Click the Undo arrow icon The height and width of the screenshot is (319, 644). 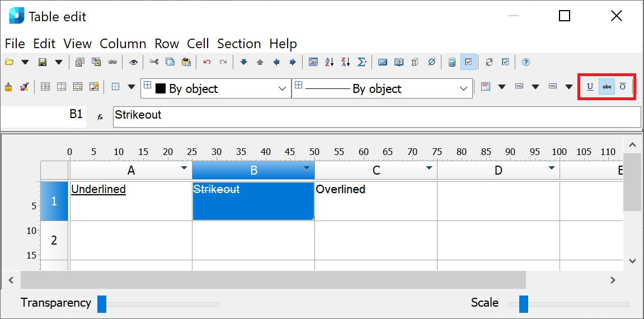[x=207, y=62]
